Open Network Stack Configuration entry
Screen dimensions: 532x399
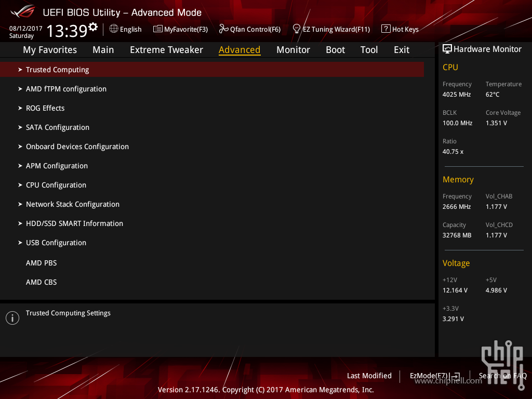[x=73, y=204]
